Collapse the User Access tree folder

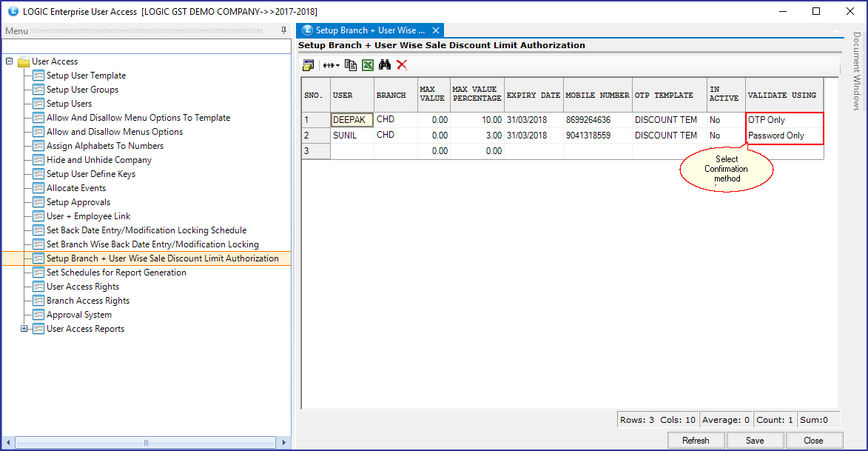tap(10, 61)
